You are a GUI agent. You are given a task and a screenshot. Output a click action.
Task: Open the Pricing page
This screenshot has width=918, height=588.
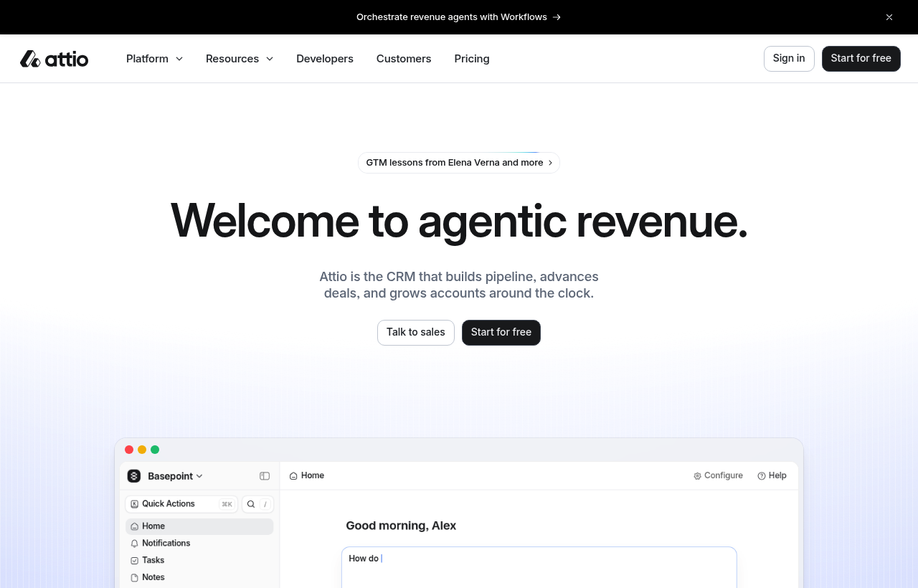[472, 59]
